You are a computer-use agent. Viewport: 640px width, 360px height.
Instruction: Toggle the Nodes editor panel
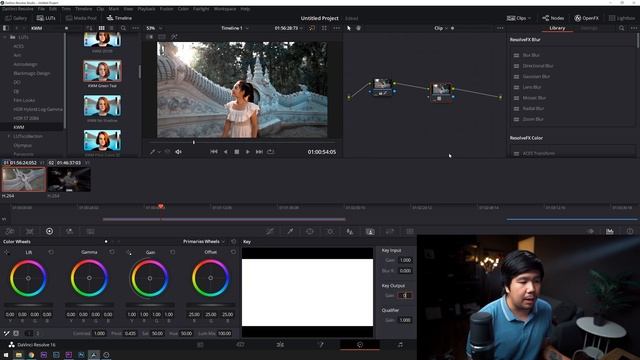click(553, 18)
